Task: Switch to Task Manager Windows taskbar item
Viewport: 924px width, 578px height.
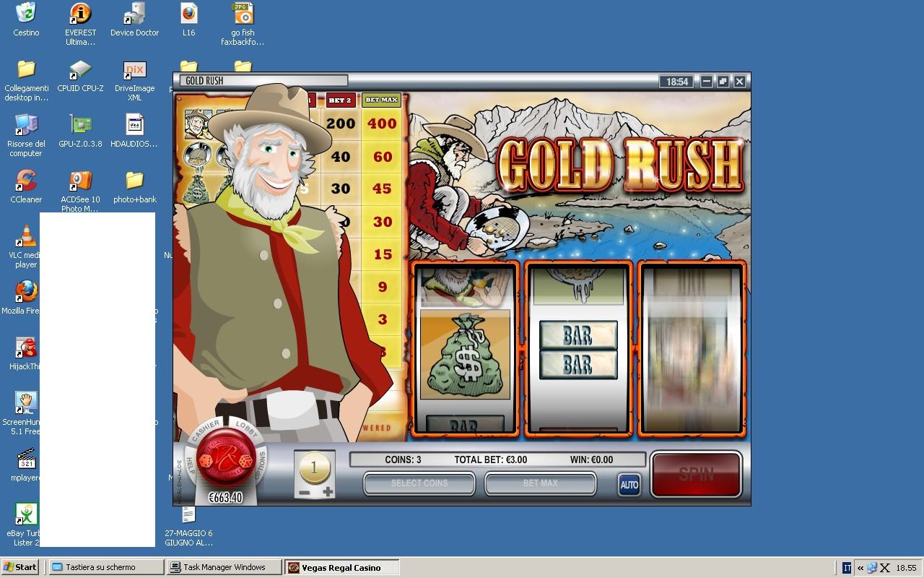Action: point(224,567)
